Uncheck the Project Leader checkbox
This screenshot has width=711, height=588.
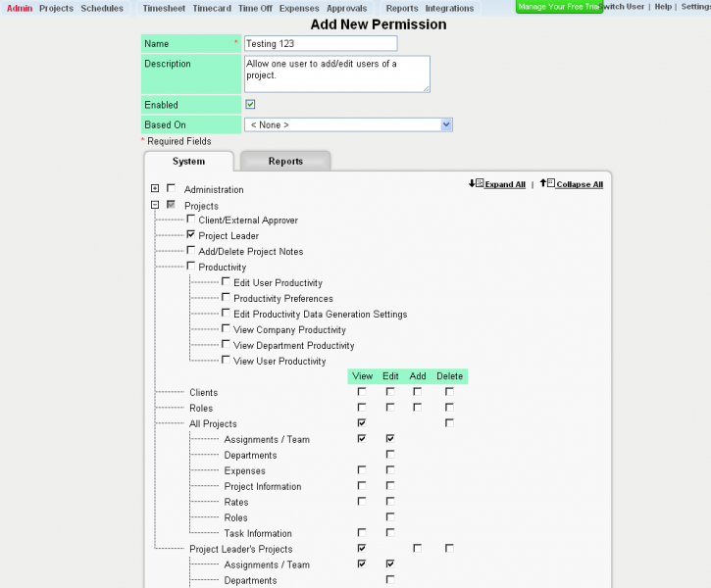point(191,234)
